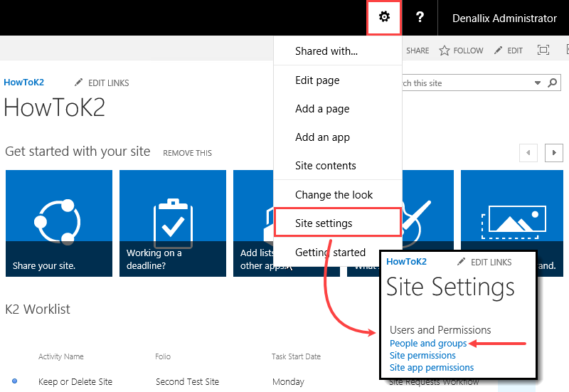
Task: Select Edit page menu entry
Action: 337,80
